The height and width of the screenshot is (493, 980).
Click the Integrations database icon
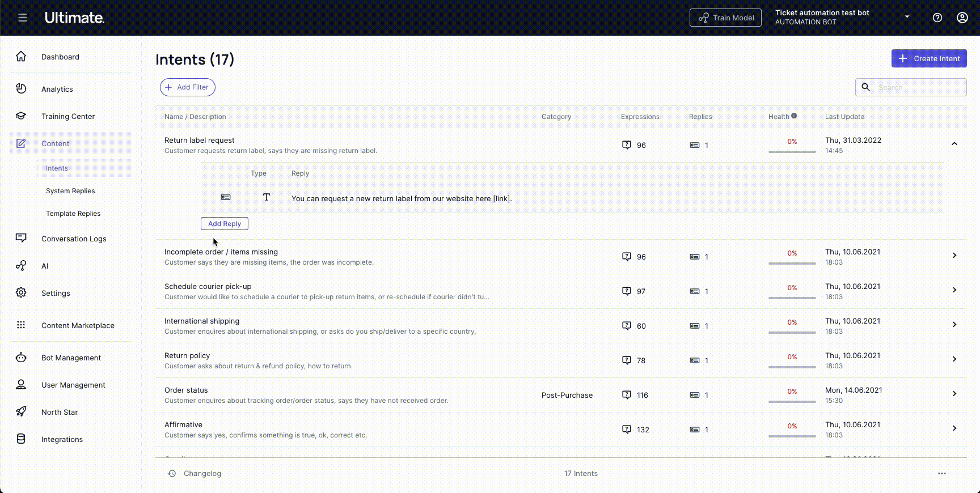point(21,439)
